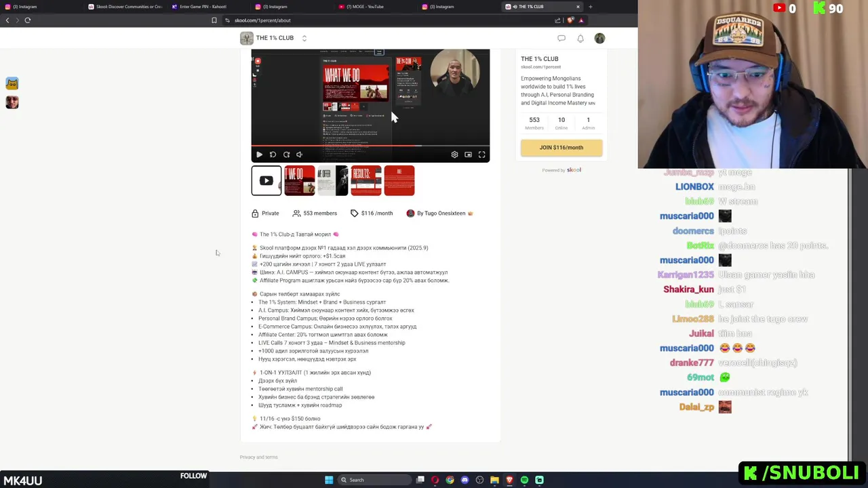Click the 553 members label
Screen dimensions: 868x488
pyautogui.click(x=315, y=213)
